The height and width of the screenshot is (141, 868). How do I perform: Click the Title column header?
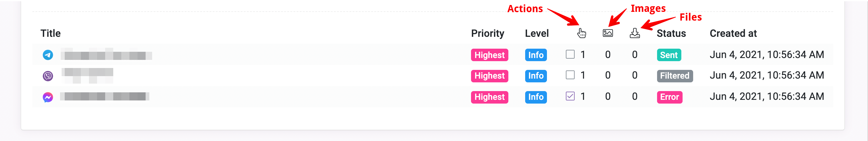pos(50,33)
